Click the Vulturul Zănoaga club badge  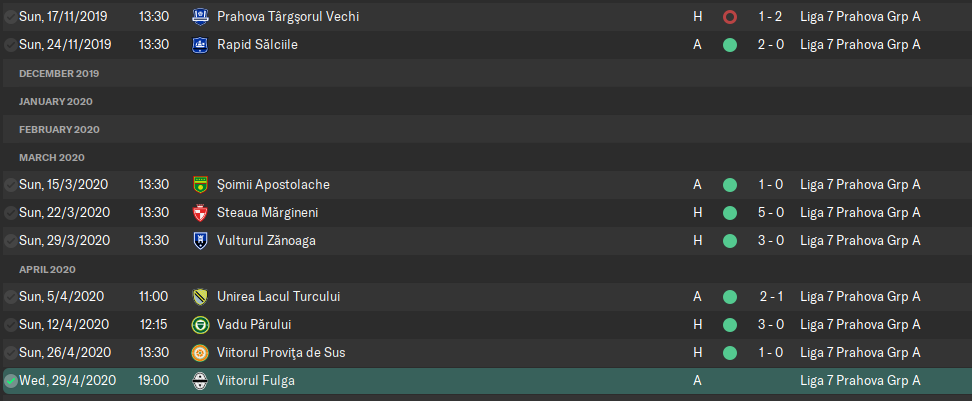pyautogui.click(x=200, y=240)
